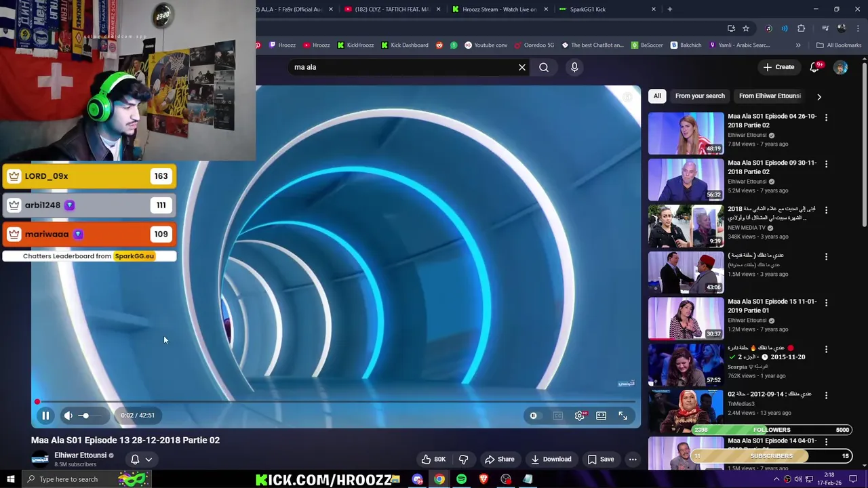Toggle subtitles with the CC button
This screenshot has width=868, height=488.
click(557, 415)
